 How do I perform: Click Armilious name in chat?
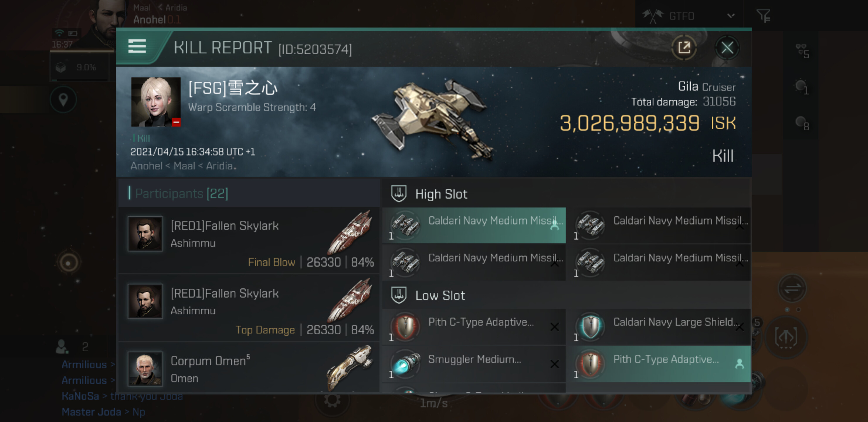click(x=84, y=364)
